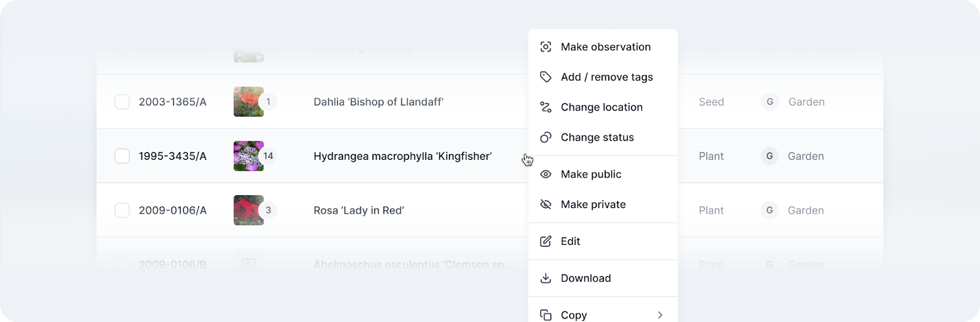Screen dimensions: 980x322
Task: Check the box beside 2009-0106/A
Action: click(x=123, y=211)
